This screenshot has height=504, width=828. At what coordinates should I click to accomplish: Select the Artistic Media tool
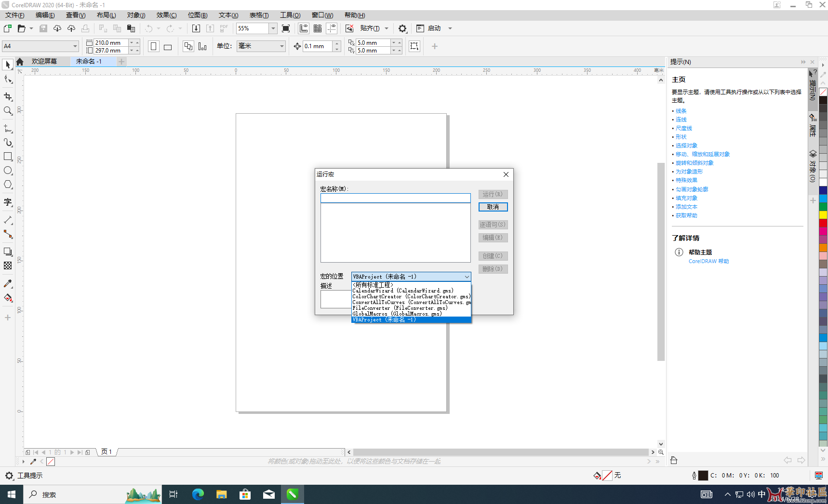click(x=8, y=143)
